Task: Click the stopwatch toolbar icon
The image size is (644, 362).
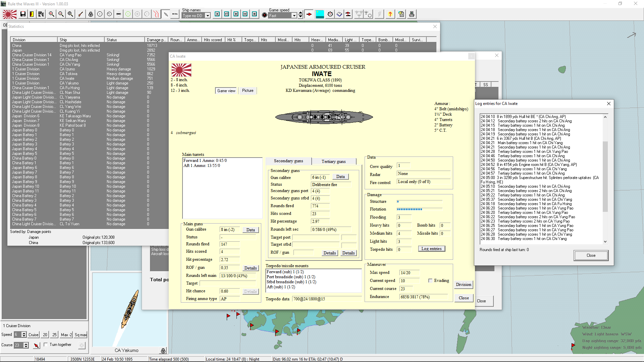Action: click(x=330, y=14)
